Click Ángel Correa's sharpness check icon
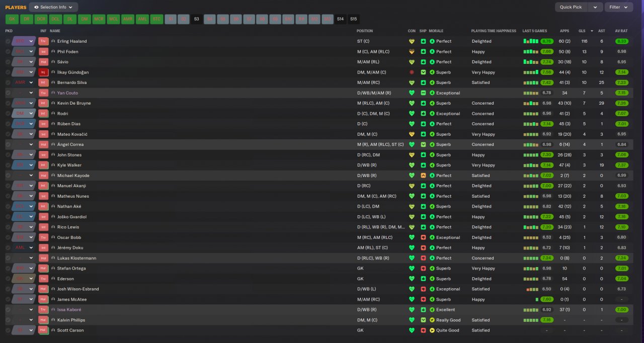644x343 pixels. 423,144
